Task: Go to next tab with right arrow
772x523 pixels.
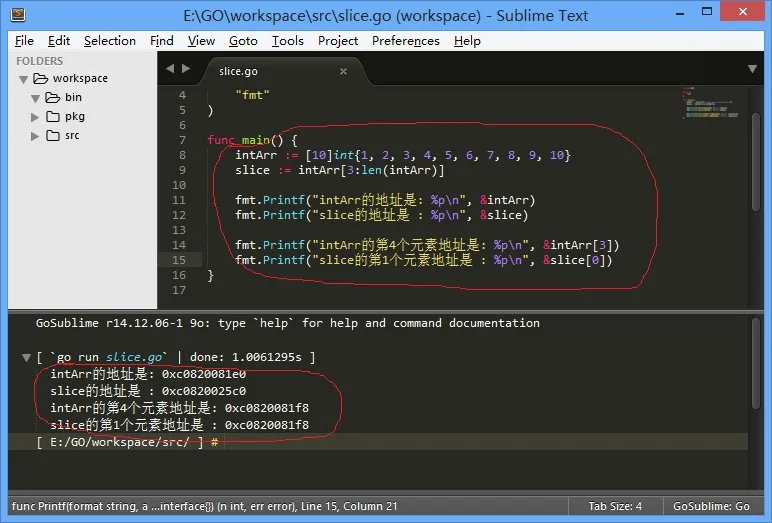Action: tap(186, 68)
